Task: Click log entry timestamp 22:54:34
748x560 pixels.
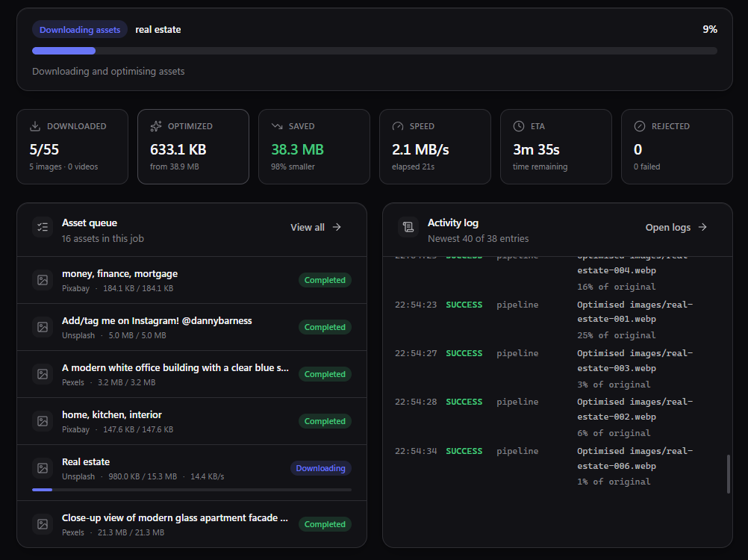Action: point(416,451)
